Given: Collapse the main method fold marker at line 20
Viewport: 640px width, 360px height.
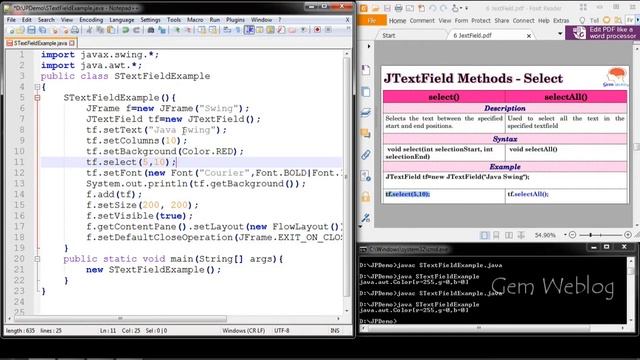Looking at the screenshot, I should (37, 259).
